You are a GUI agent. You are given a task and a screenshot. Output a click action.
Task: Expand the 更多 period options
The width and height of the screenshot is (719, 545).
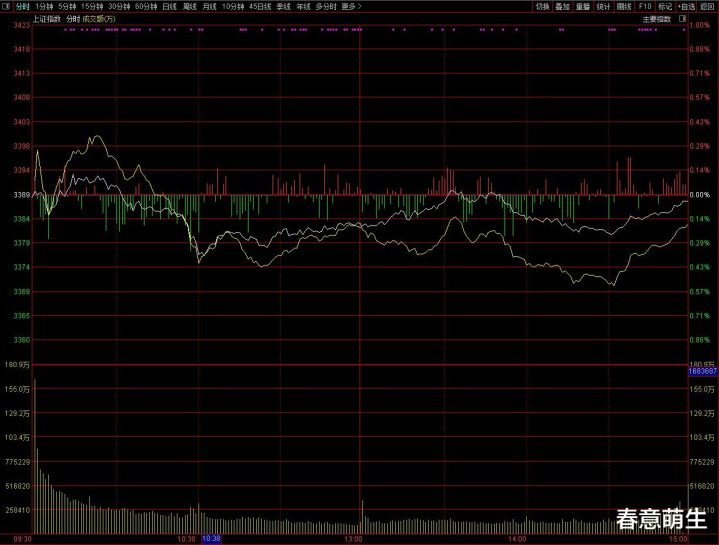coord(350,6)
